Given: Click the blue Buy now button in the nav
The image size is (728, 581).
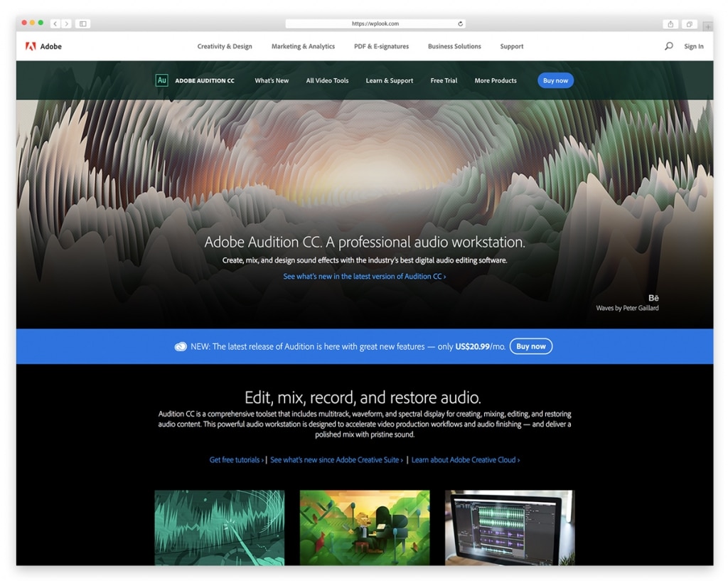Looking at the screenshot, I should [x=555, y=80].
